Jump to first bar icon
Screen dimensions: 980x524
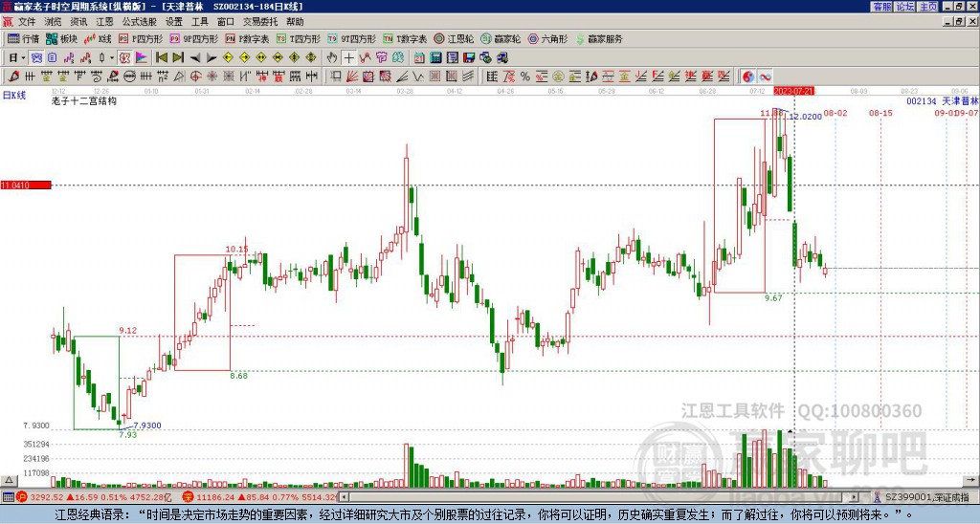(x=161, y=57)
